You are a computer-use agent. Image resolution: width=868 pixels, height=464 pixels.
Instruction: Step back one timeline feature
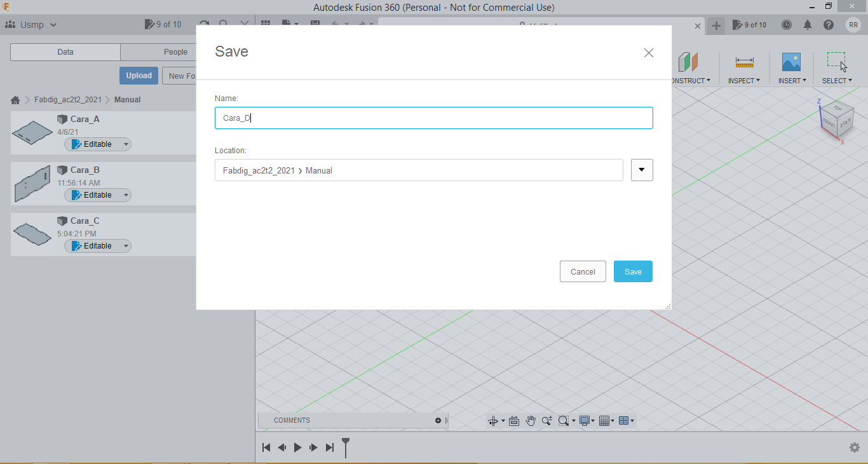[x=282, y=447]
